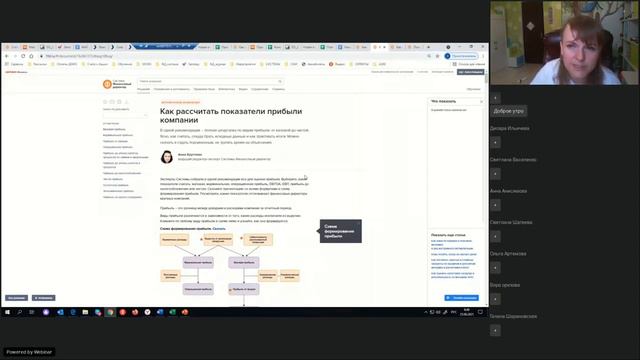Jump to "Прибыль от продаж" in the contents
640x360 pixels.
point(116,141)
